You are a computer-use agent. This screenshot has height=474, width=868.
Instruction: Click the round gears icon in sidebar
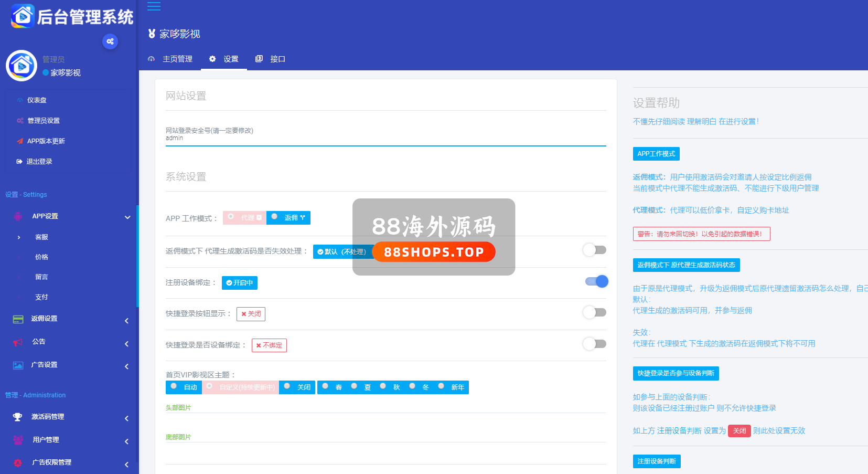tap(110, 41)
